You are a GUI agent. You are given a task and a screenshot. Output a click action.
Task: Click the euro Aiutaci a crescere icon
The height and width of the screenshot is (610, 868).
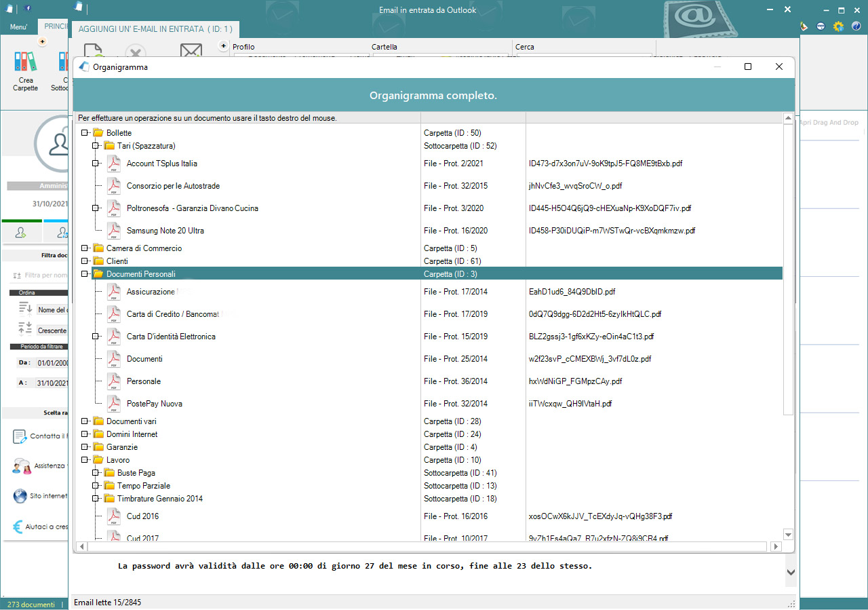19,527
